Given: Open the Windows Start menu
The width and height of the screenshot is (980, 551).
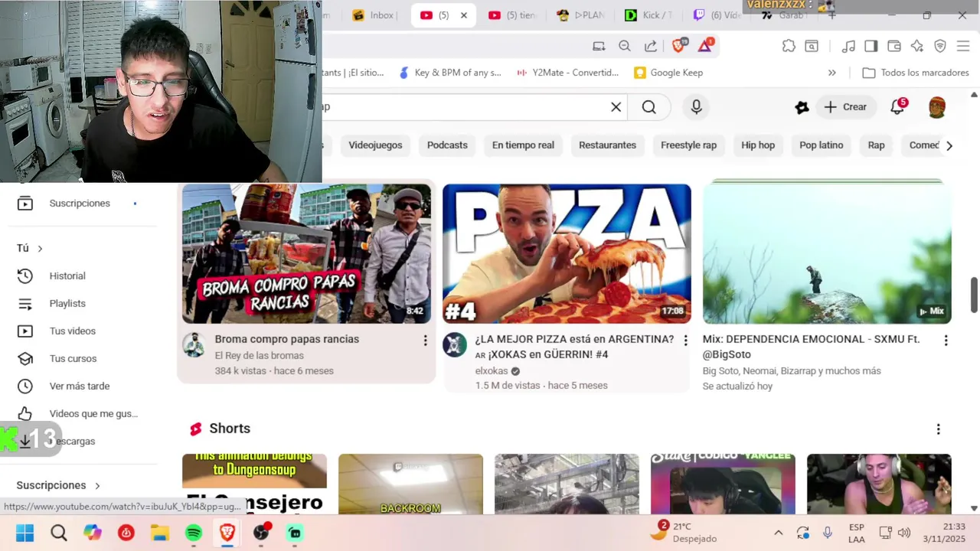Looking at the screenshot, I should click(x=25, y=533).
